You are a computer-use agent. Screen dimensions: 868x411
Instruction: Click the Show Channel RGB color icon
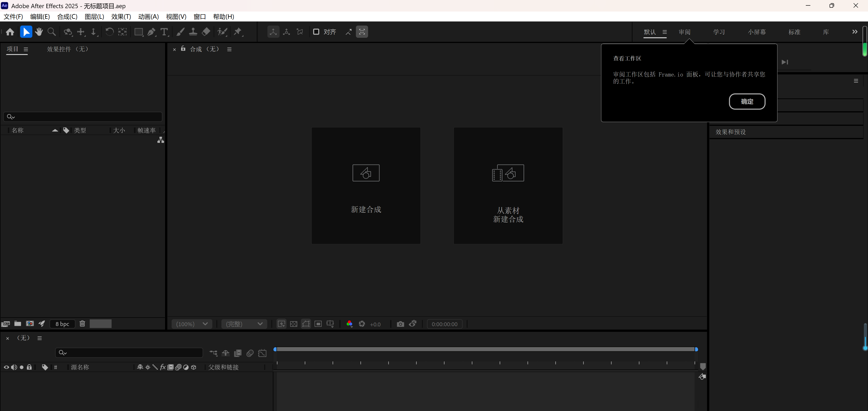[x=349, y=324]
